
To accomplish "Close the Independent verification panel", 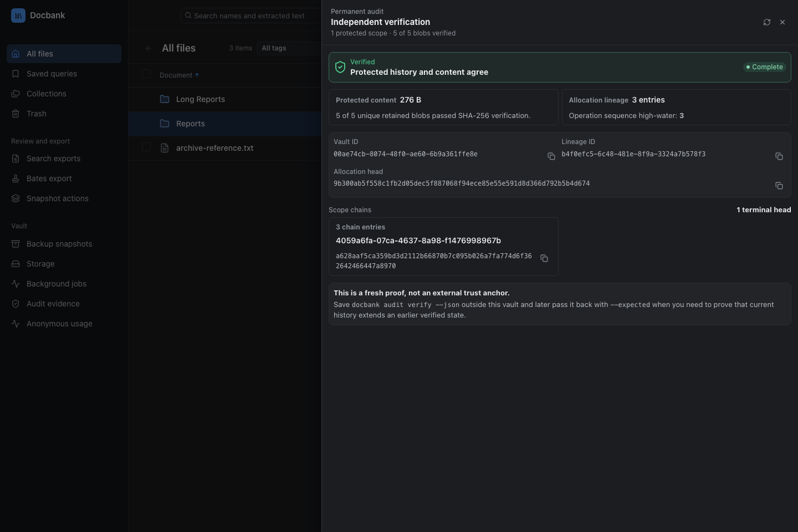I will tap(782, 22).
